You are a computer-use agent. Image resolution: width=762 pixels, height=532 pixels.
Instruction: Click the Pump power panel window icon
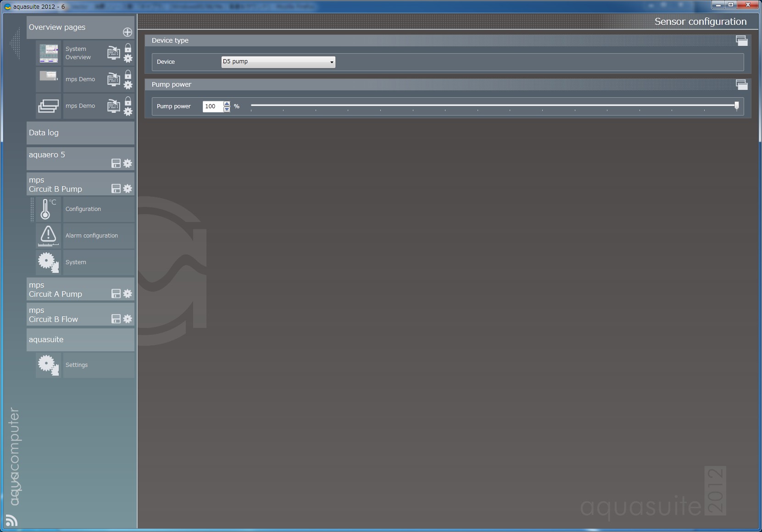[x=741, y=84]
